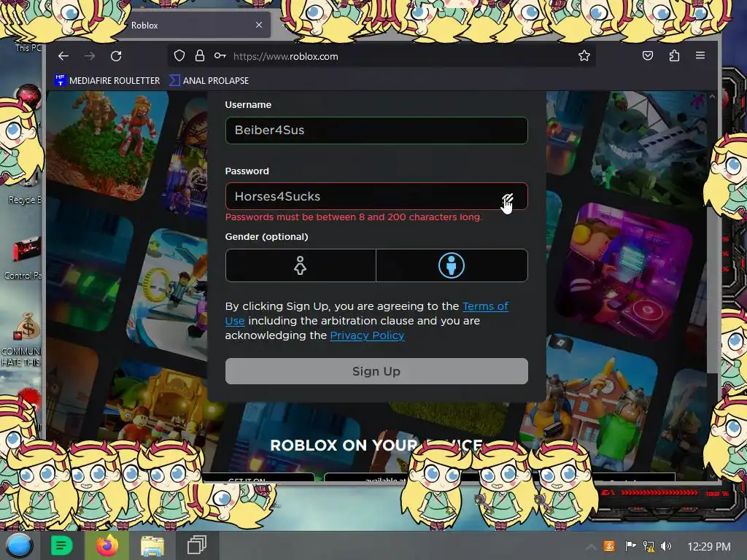Open the Control Panel desktop icon
The image size is (747, 560).
tap(26, 259)
